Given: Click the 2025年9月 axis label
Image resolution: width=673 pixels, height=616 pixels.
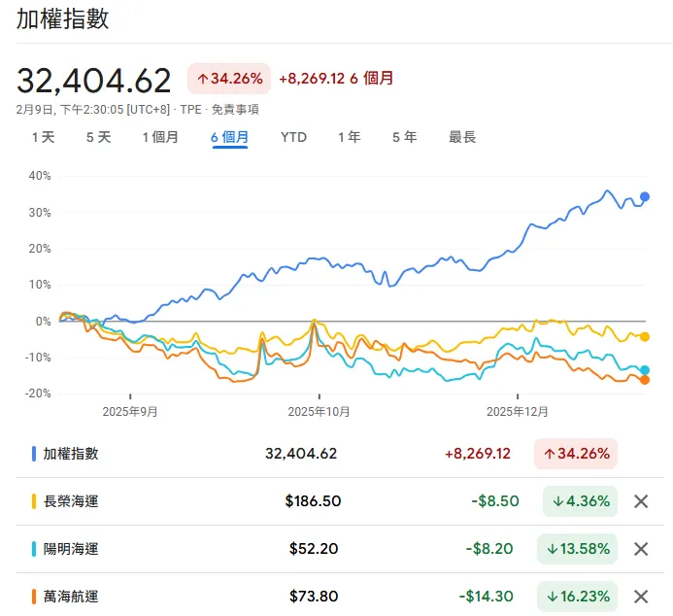Looking at the screenshot, I should [x=130, y=412].
